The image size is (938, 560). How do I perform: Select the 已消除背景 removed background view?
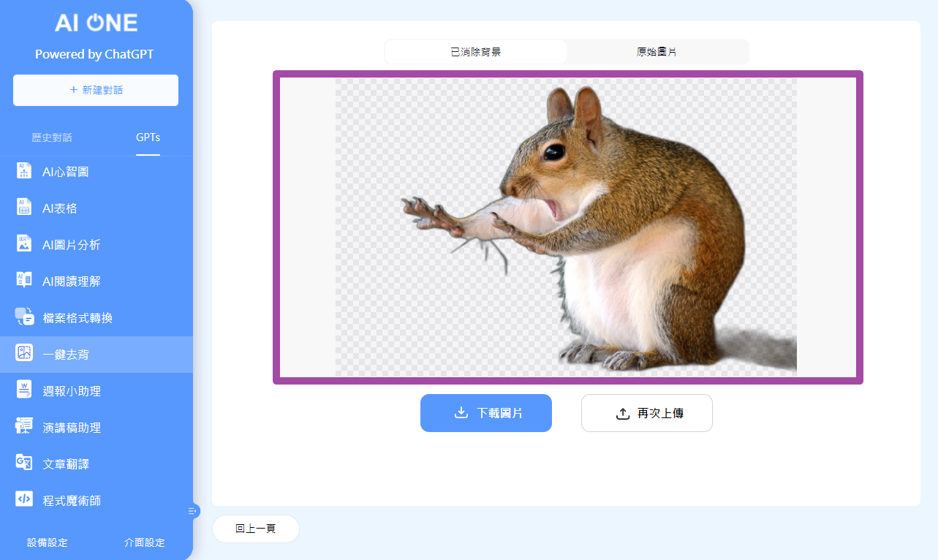coord(475,52)
